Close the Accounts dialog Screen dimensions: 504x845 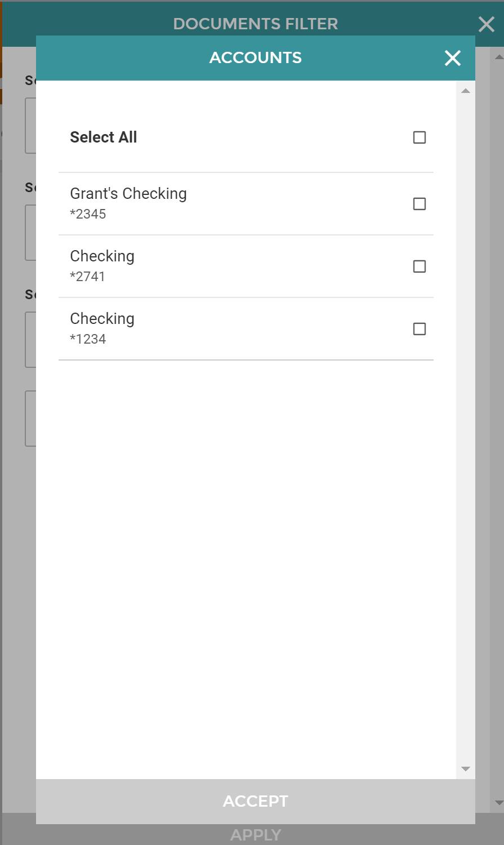point(452,58)
